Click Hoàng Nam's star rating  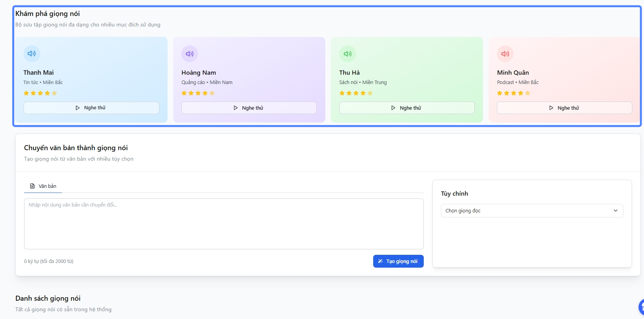(198, 93)
